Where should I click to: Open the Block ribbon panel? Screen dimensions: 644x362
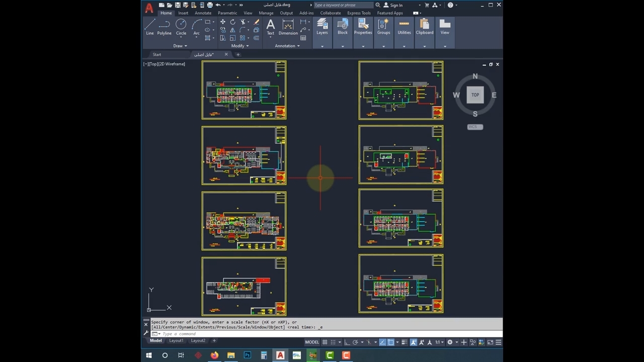click(x=343, y=27)
